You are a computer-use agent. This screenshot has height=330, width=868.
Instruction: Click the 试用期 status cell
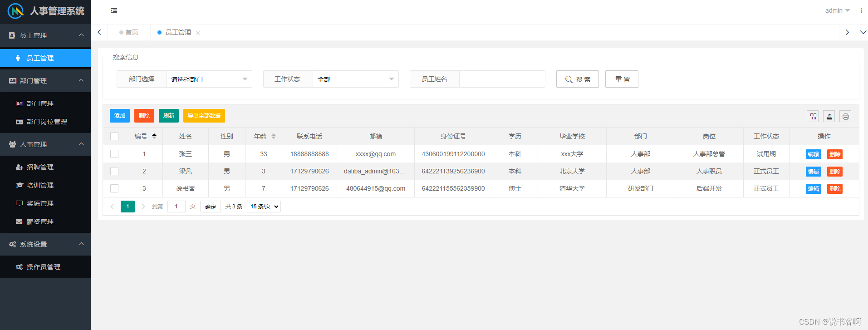tap(766, 154)
